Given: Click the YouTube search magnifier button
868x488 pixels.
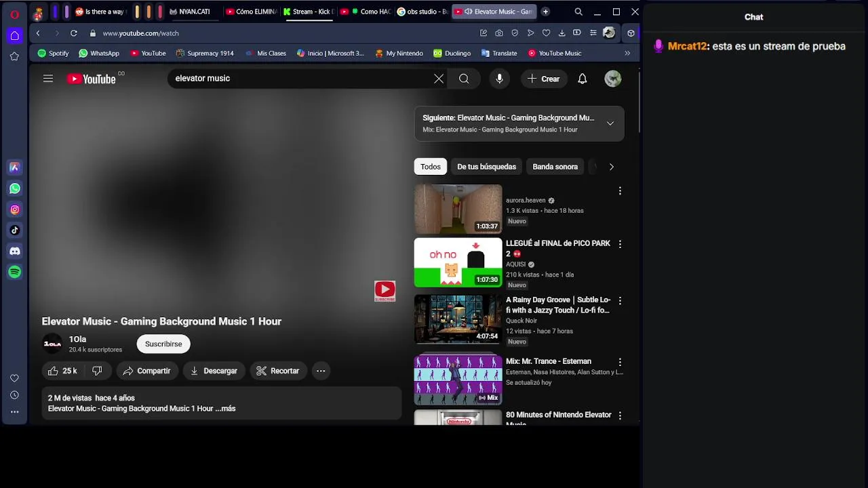Looking at the screenshot, I should tap(464, 79).
